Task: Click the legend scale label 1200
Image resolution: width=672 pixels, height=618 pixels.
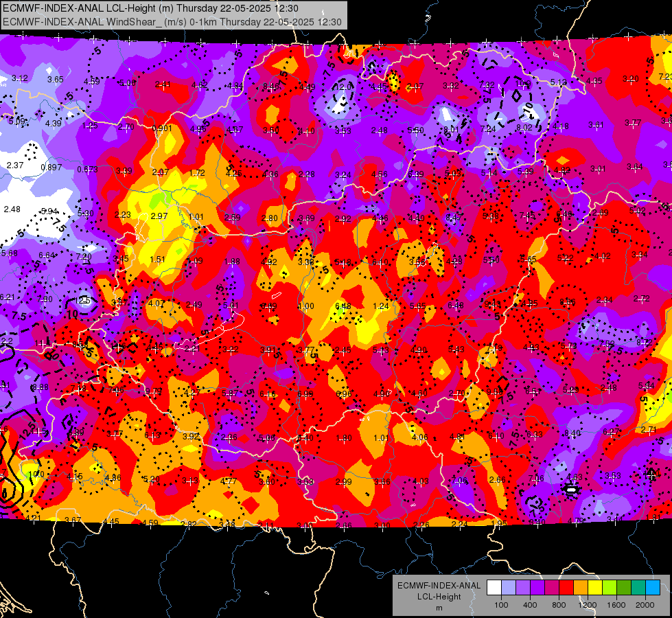Action: click(587, 605)
